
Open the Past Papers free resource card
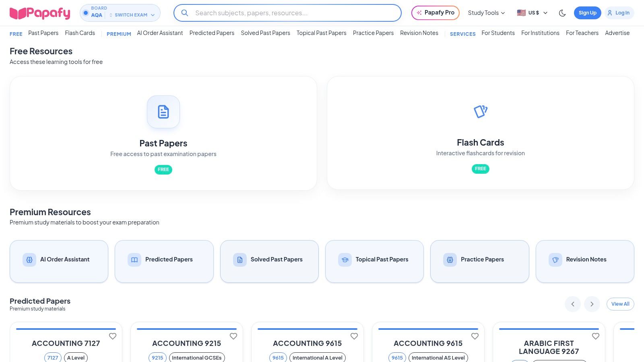click(163, 133)
